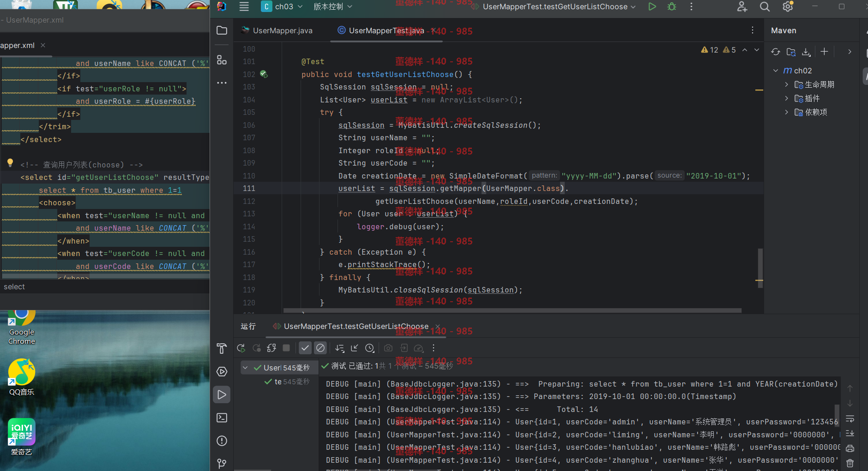Image resolution: width=868 pixels, height=471 pixels.
Task: Toggle soft-wrap in console
Action: (850, 419)
